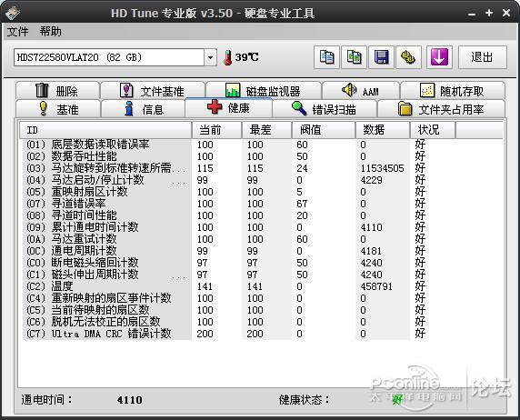Click the 最差 column header
Screen dimensions: 520x420
267,130
